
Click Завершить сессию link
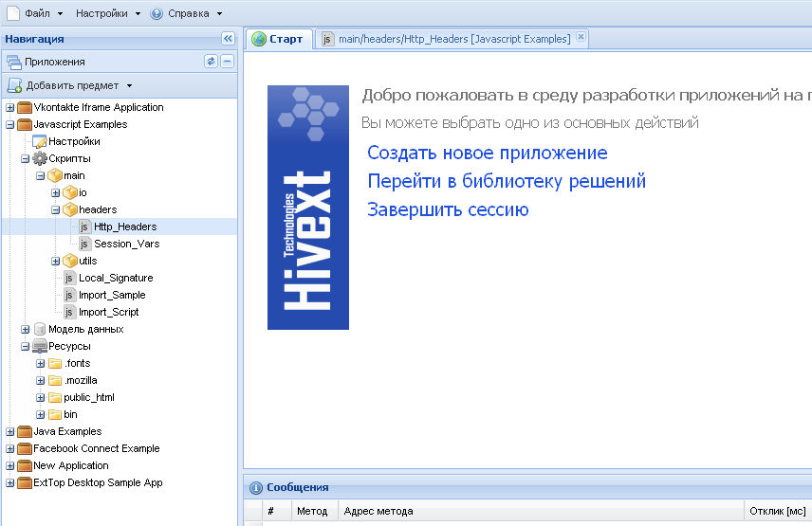[x=448, y=209]
